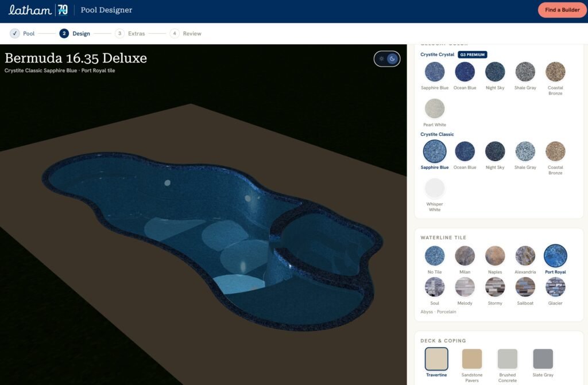Choose the Sailboat waterline tile
Screen dimensions: 588x385
(525, 287)
